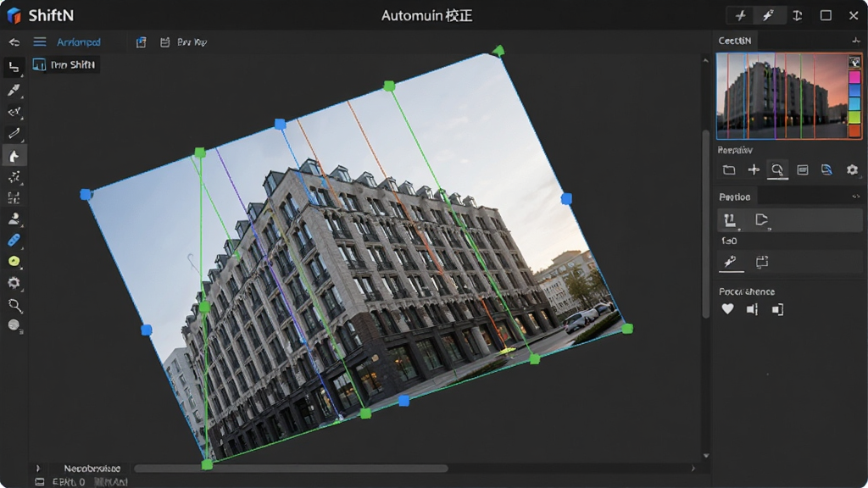The width and height of the screenshot is (868, 488).
Task: Open the hamburger menu
Action: coord(39,42)
